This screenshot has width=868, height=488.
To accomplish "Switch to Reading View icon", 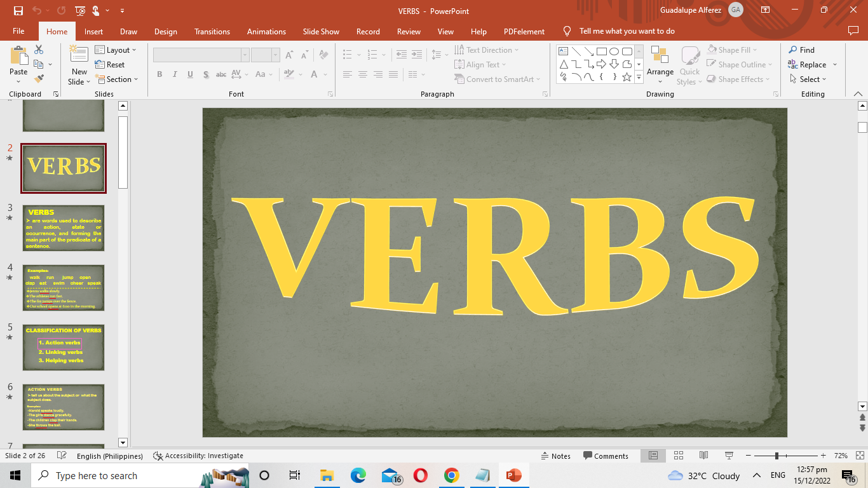I will tap(703, 456).
